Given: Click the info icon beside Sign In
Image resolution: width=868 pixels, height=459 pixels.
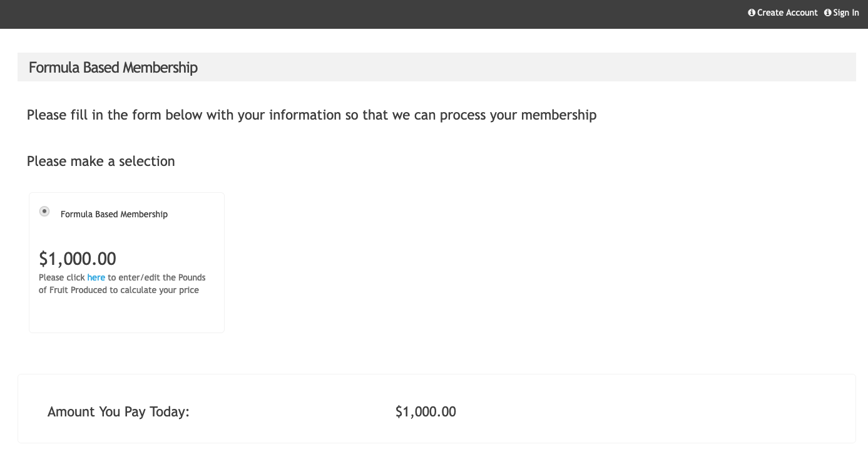Looking at the screenshot, I should (828, 13).
